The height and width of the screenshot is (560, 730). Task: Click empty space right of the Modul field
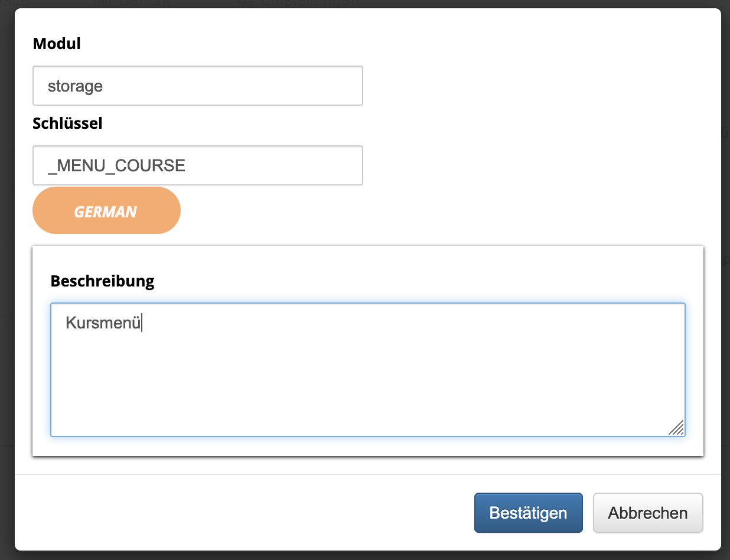[532, 86]
